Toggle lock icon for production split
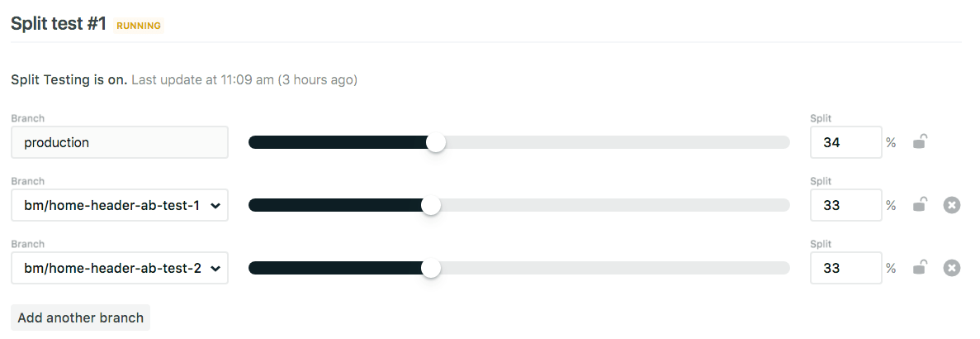The image size is (980, 339). tap(920, 142)
